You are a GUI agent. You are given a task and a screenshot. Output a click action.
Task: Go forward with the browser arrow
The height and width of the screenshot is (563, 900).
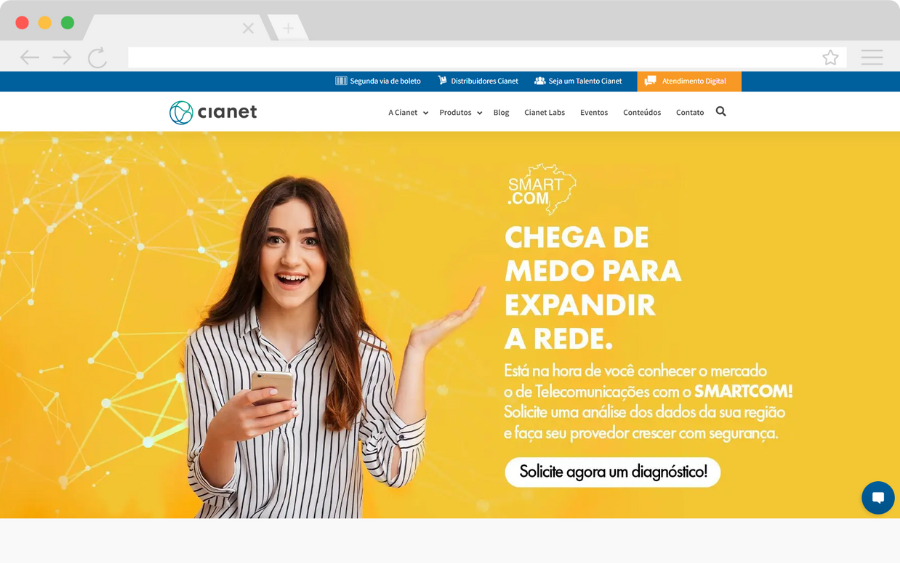click(62, 57)
